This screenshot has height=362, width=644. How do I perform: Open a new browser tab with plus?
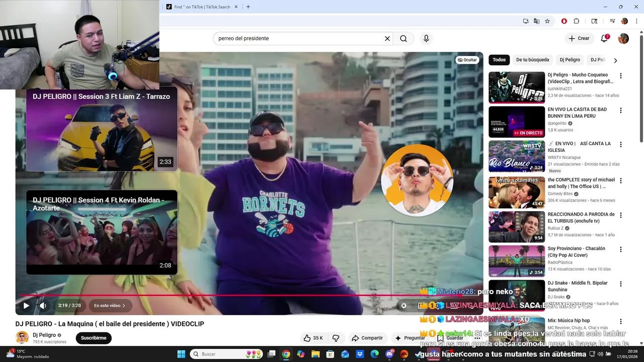pyautogui.click(x=248, y=7)
